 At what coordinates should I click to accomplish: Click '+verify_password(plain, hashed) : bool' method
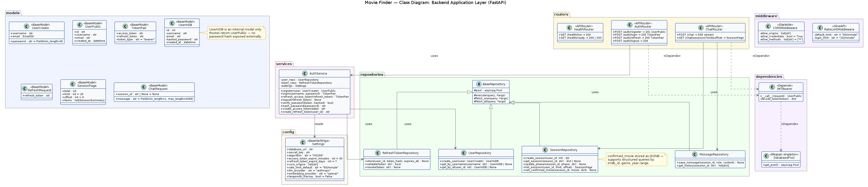[307, 103]
